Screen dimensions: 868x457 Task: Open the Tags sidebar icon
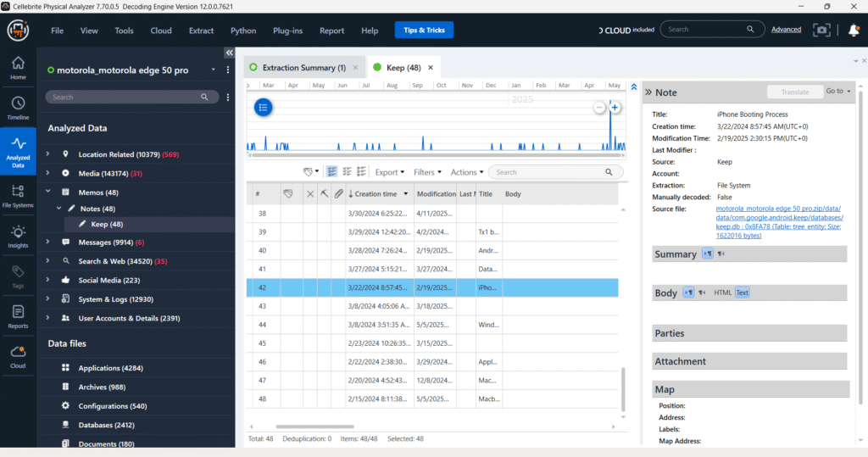18,276
